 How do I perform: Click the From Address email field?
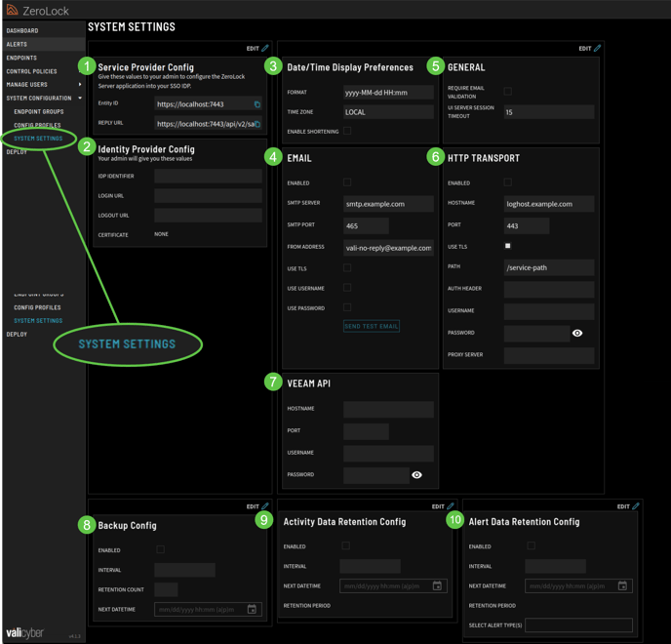388,248
